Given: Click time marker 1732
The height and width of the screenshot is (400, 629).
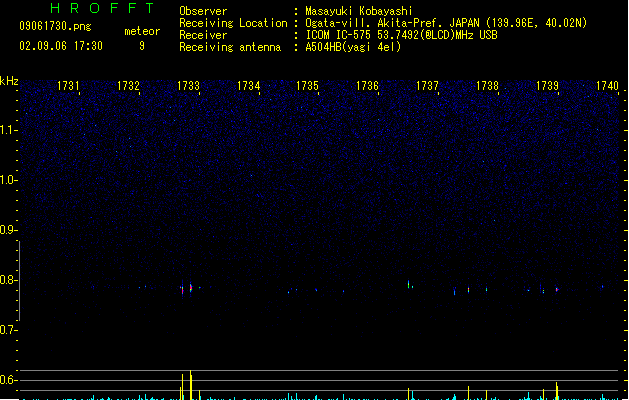Looking at the screenshot, I should (x=128, y=86).
